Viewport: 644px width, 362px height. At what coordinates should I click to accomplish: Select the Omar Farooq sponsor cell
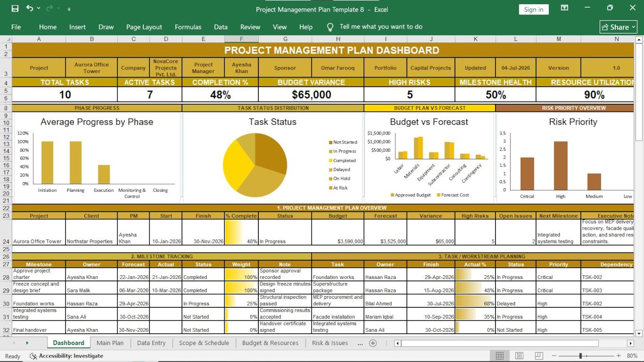click(x=337, y=68)
